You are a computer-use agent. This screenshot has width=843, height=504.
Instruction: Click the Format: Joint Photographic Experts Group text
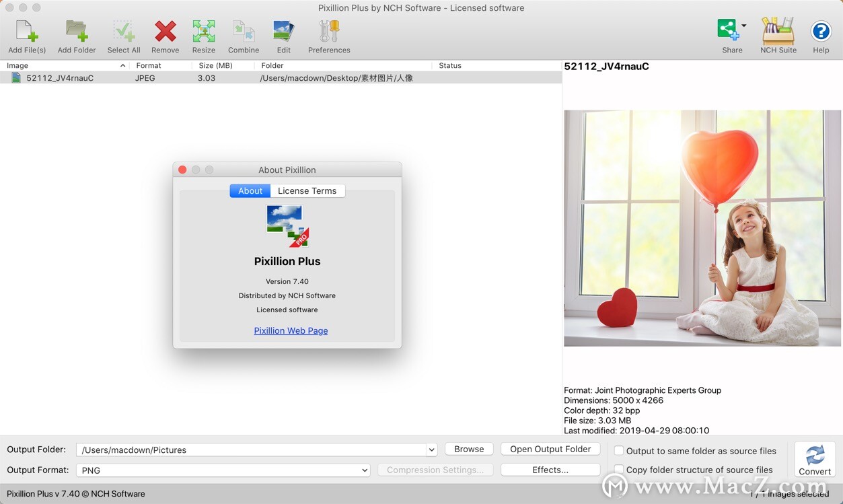point(643,390)
